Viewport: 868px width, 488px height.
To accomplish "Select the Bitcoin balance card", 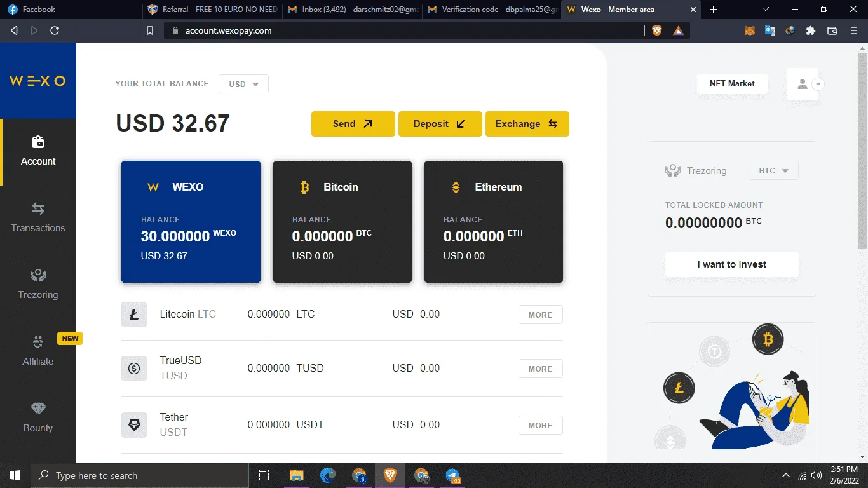I will coord(342,222).
